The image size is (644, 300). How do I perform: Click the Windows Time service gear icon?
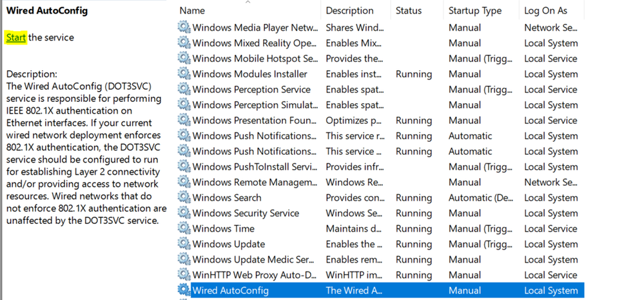184,228
